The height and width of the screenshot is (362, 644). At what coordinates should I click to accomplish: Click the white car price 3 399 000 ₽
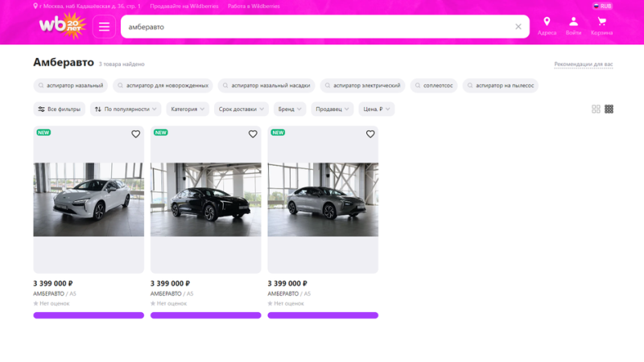point(53,284)
